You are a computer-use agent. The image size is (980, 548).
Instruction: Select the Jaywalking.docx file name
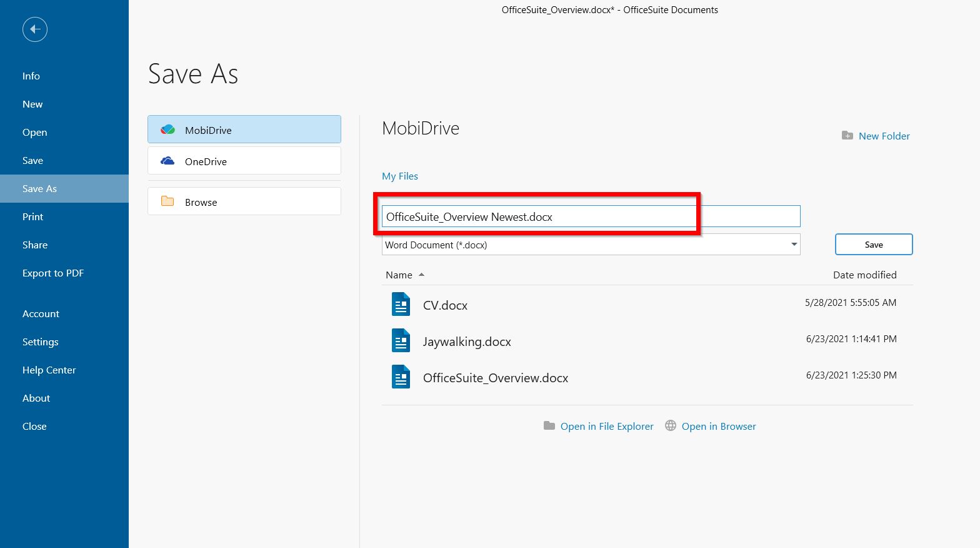(x=467, y=342)
